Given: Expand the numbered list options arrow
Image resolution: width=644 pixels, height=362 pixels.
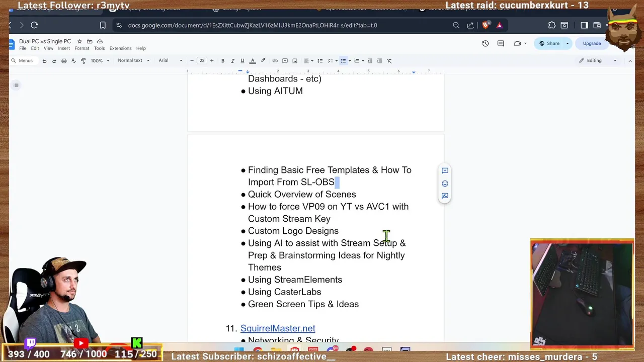Looking at the screenshot, I should click(363, 61).
